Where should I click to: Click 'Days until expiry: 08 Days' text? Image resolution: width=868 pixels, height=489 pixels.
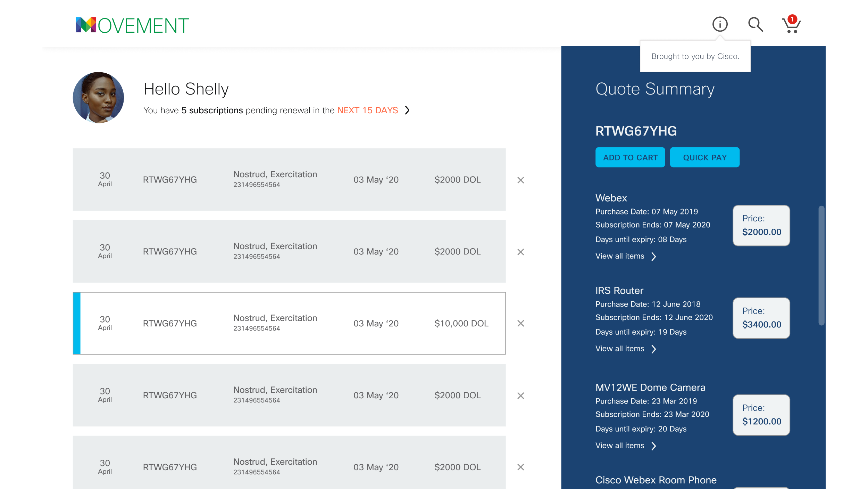(x=641, y=239)
